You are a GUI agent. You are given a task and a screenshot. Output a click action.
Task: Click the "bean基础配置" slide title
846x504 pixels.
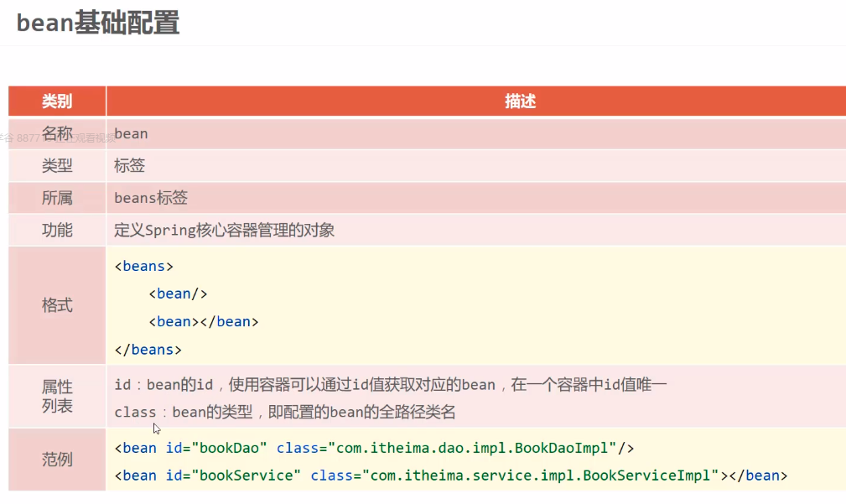(x=98, y=23)
